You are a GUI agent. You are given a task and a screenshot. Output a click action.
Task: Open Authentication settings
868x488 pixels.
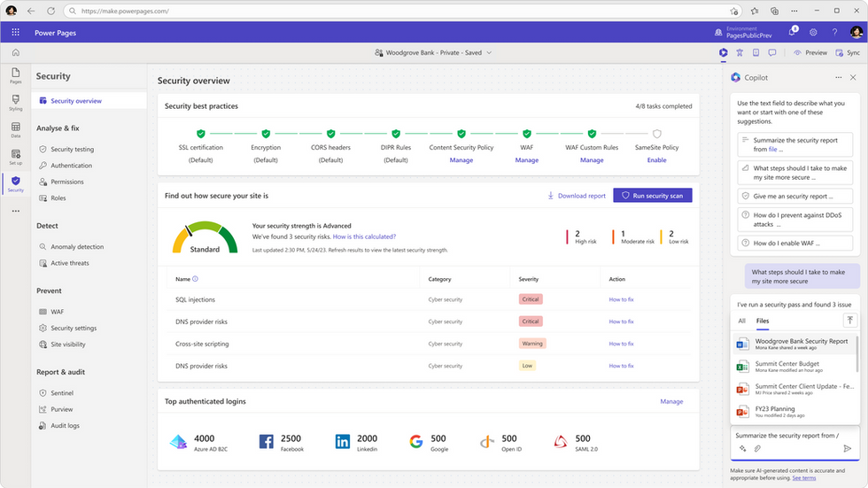coord(72,166)
